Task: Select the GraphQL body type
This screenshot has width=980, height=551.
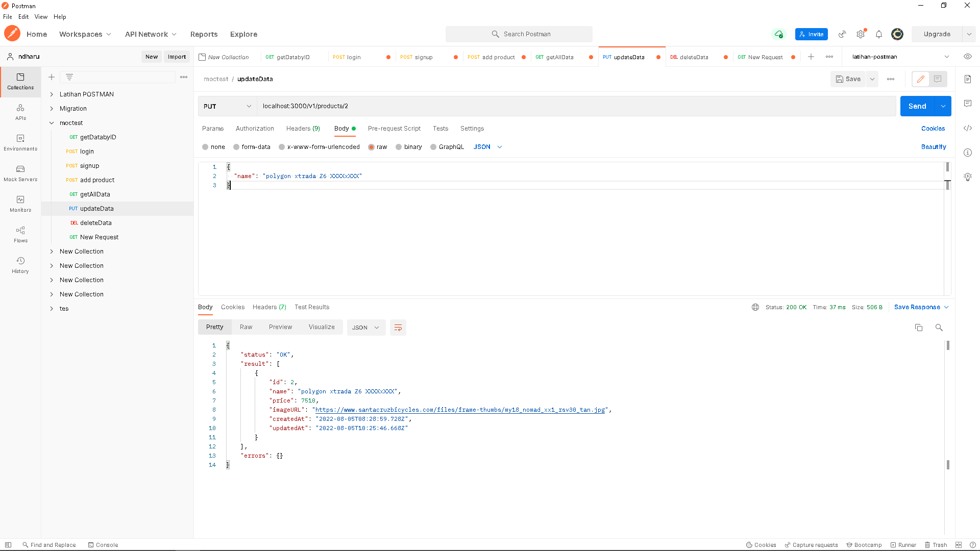Action: 447,147
